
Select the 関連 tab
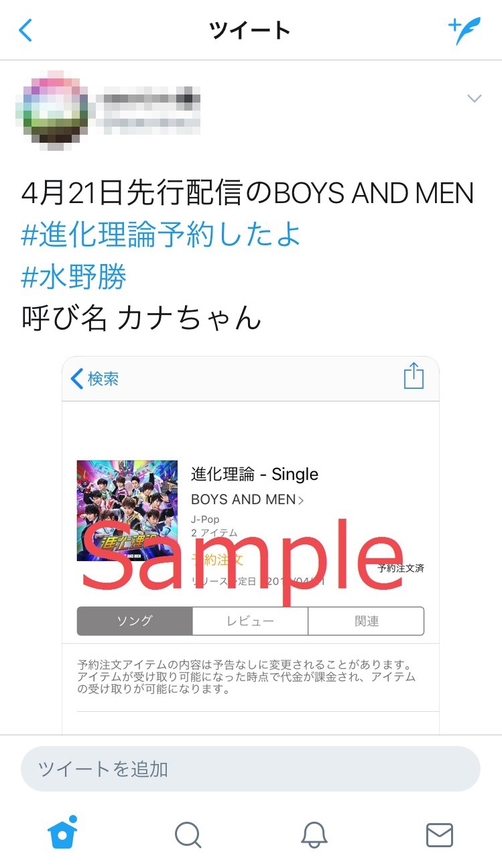pos(367,621)
